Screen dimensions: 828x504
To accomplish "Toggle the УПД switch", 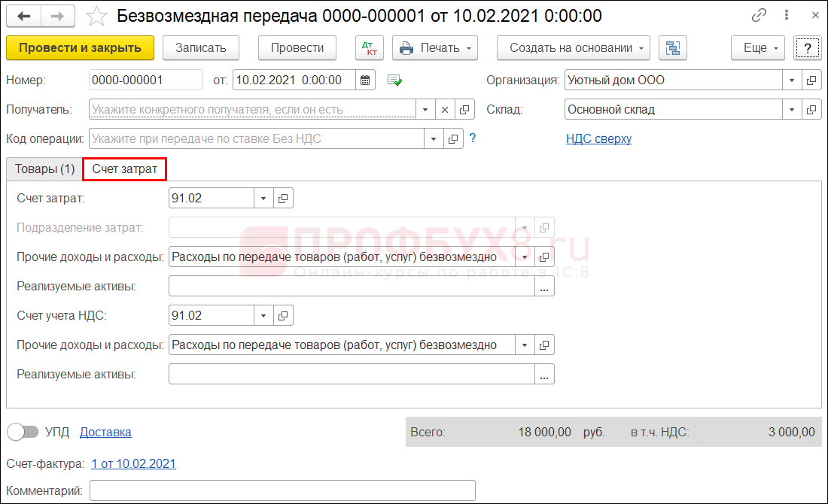I will (23, 432).
